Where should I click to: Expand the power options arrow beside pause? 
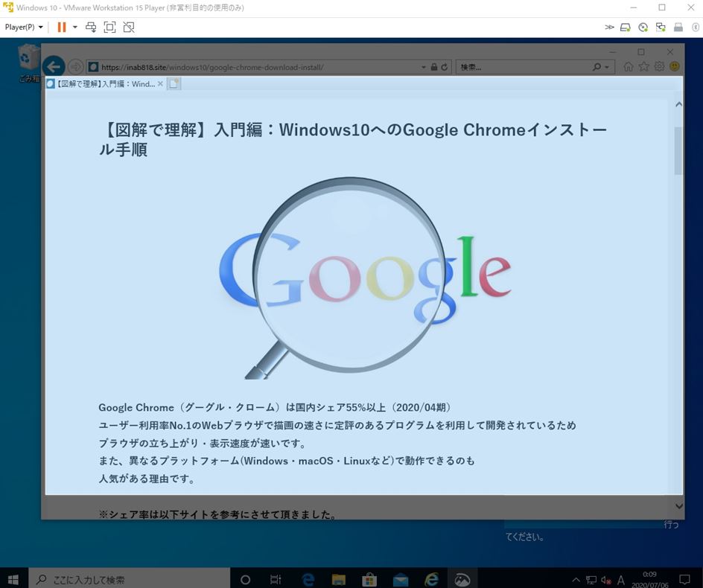click(75, 28)
